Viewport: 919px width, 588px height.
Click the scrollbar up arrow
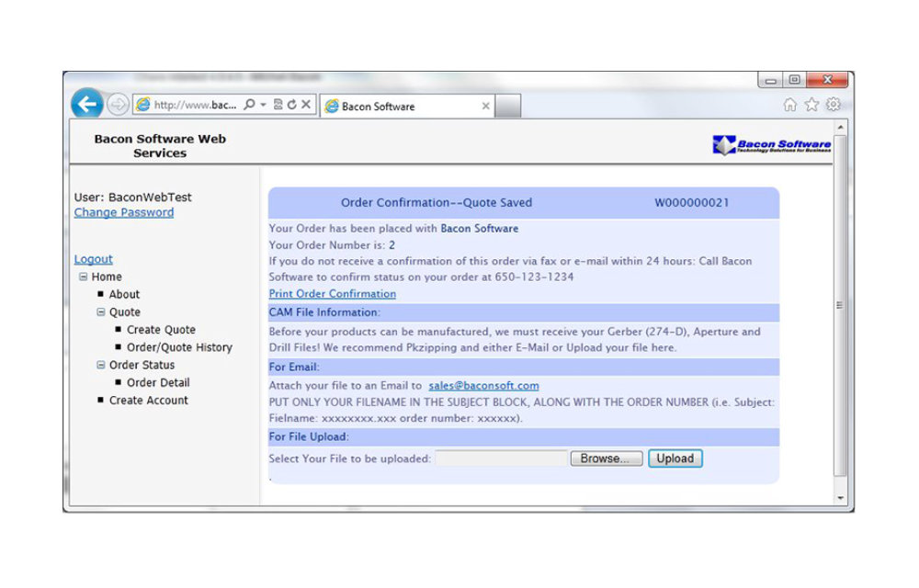(x=841, y=127)
